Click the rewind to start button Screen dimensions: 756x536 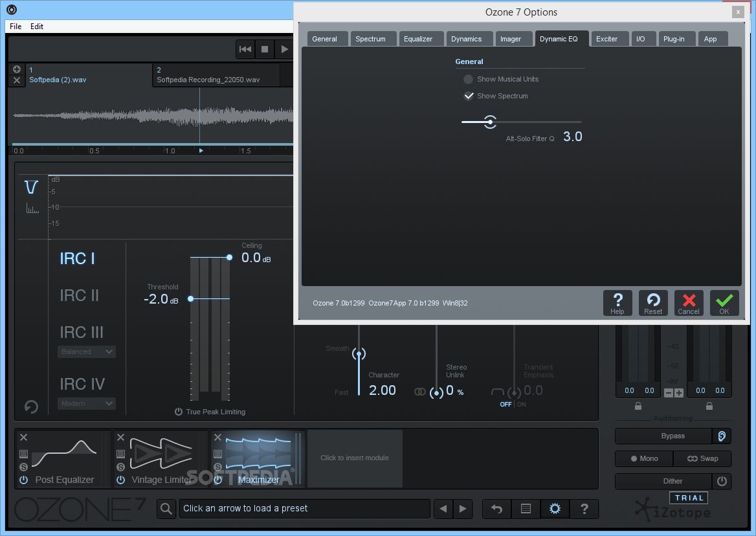click(x=245, y=49)
